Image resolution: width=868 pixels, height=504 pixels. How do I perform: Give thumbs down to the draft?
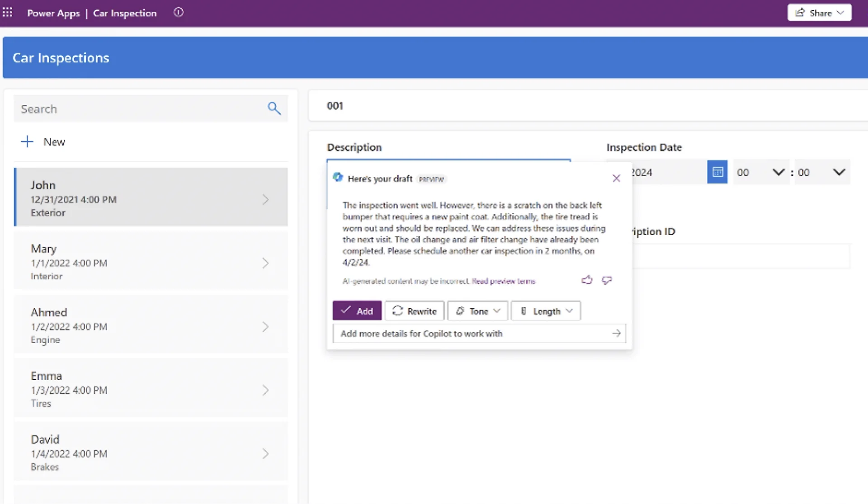607,280
